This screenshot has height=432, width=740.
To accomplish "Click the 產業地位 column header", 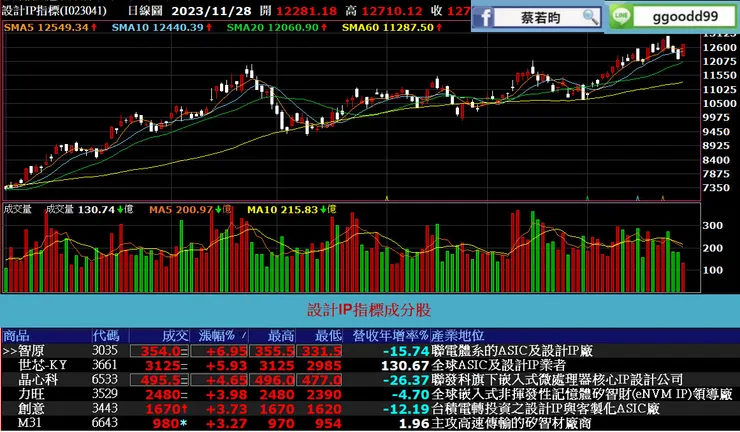I will click(x=457, y=336).
